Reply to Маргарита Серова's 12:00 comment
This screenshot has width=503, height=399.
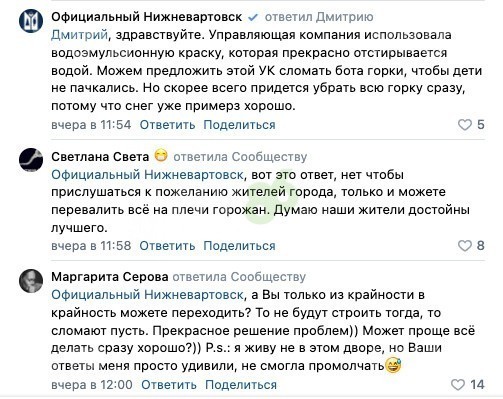coord(169,385)
